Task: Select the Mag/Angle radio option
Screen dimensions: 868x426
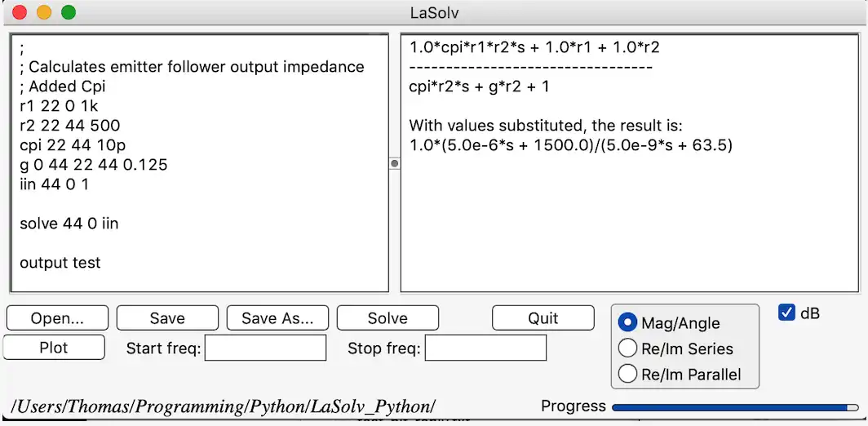Action: (628, 323)
